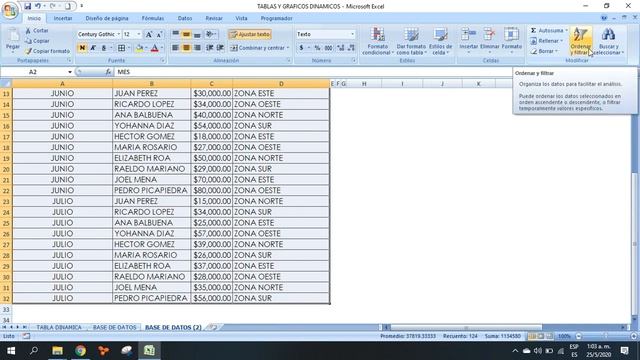Toggle underline S formatting
Screen dimensions: 640x360
[x=104, y=48]
